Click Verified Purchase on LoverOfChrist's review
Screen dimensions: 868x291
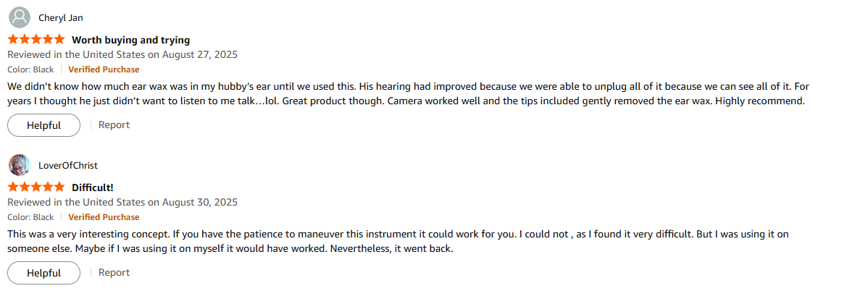104,217
